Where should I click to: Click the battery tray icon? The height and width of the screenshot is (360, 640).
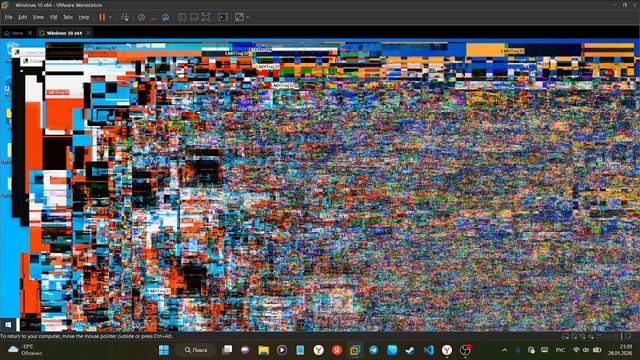(x=597, y=350)
